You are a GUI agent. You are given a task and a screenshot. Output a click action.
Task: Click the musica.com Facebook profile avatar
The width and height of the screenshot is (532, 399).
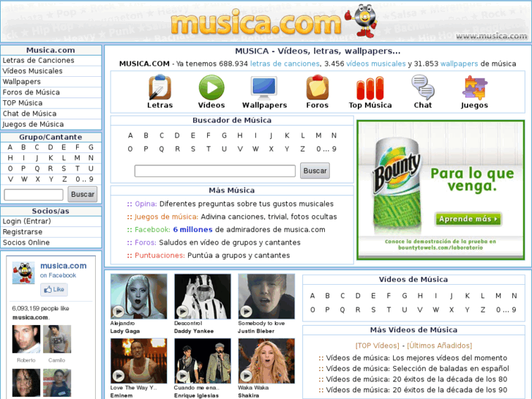(23, 272)
